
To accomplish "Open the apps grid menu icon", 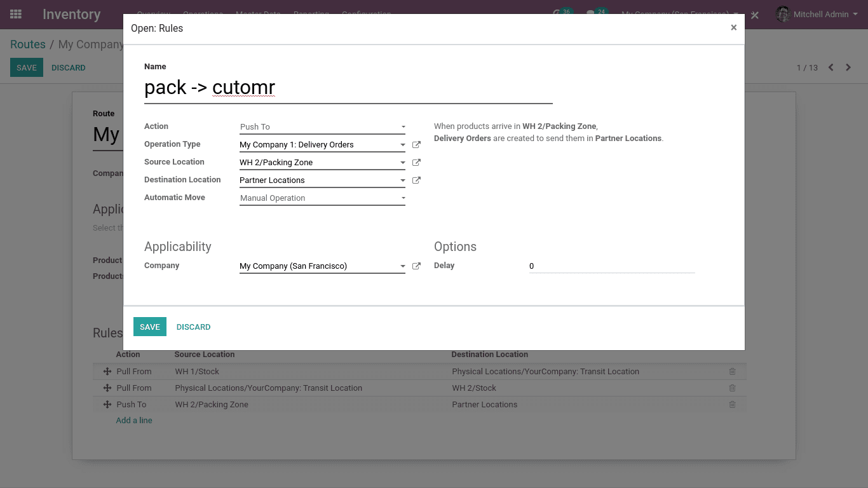I will click(16, 14).
